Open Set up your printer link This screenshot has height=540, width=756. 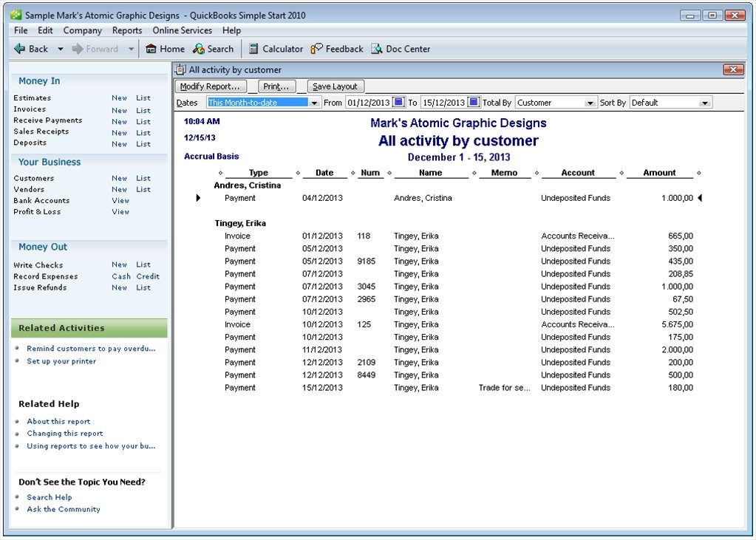point(61,360)
